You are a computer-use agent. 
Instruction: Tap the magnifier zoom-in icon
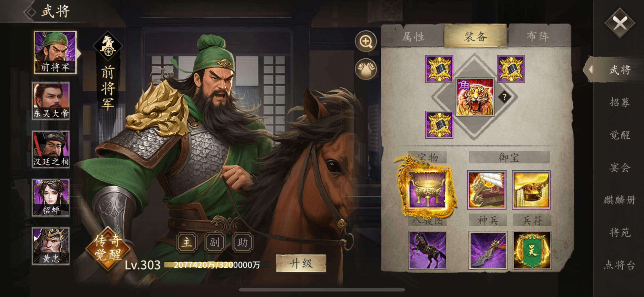[366, 41]
